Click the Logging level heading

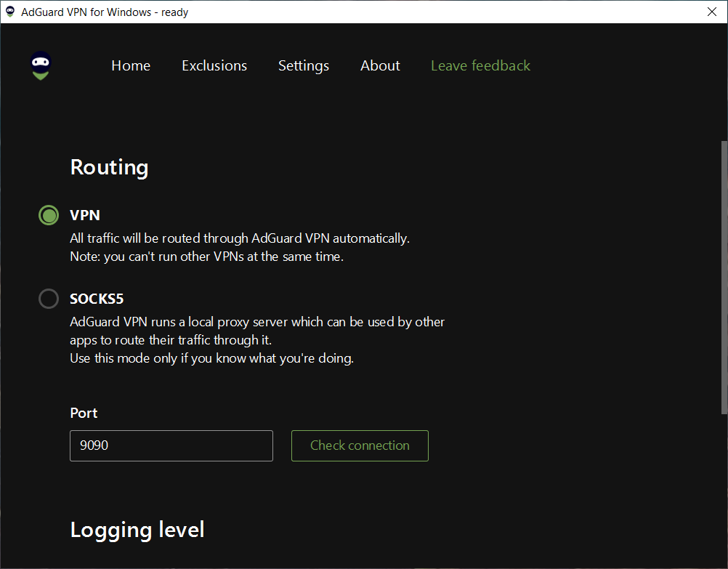(x=137, y=530)
